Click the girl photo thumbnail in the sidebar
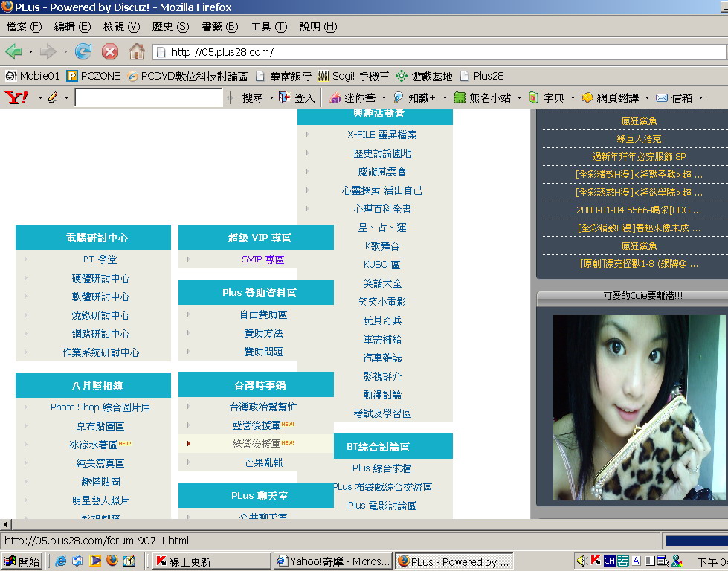This screenshot has width=728, height=574. [638, 407]
